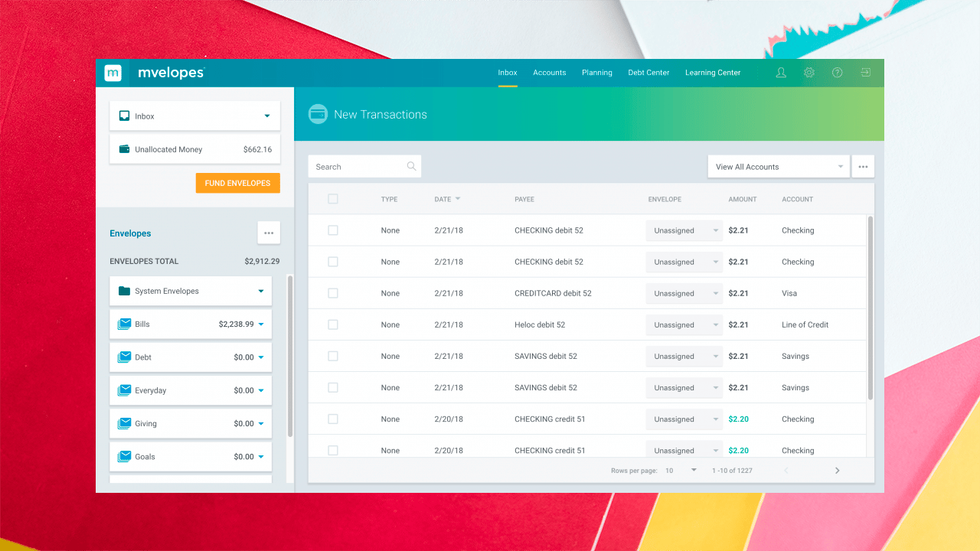The height and width of the screenshot is (551, 980).
Task: Check the first CHECKING debit 52 row
Action: pyautogui.click(x=333, y=230)
